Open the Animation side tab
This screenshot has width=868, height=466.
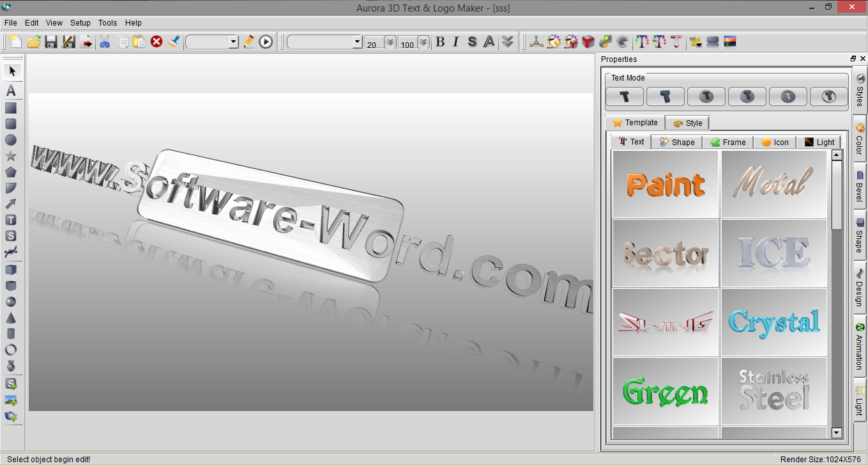860,346
